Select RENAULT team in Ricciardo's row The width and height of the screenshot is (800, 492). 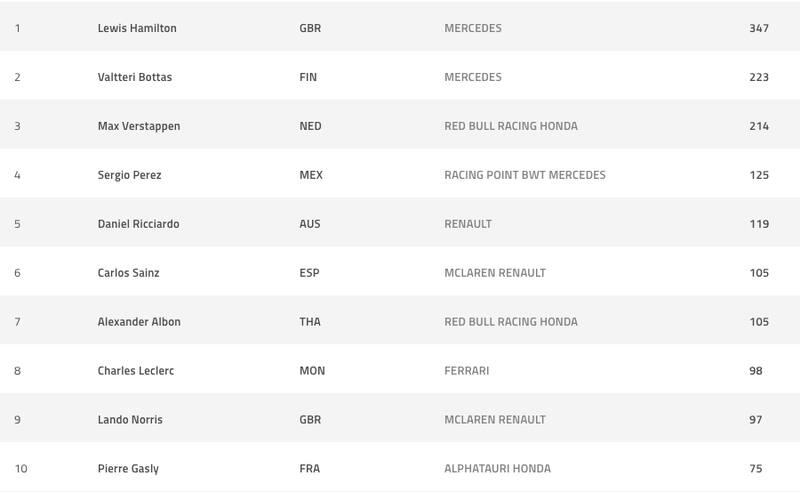[x=468, y=224]
